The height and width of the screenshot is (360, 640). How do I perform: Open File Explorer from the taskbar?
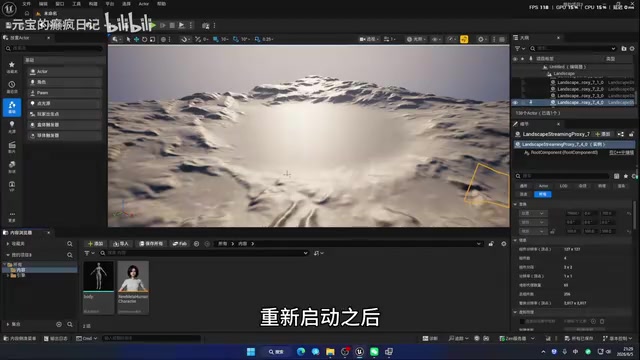(x=330, y=351)
